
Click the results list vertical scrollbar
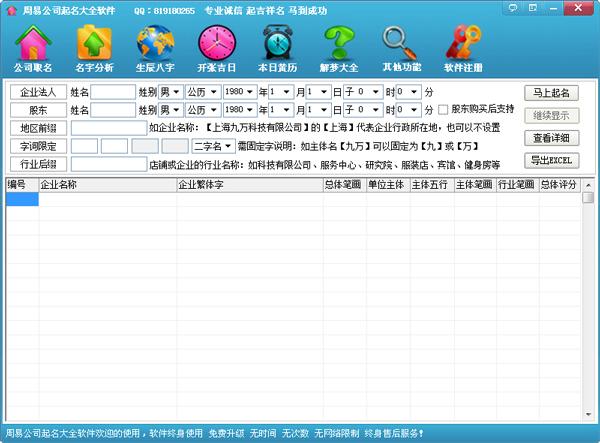(588, 300)
